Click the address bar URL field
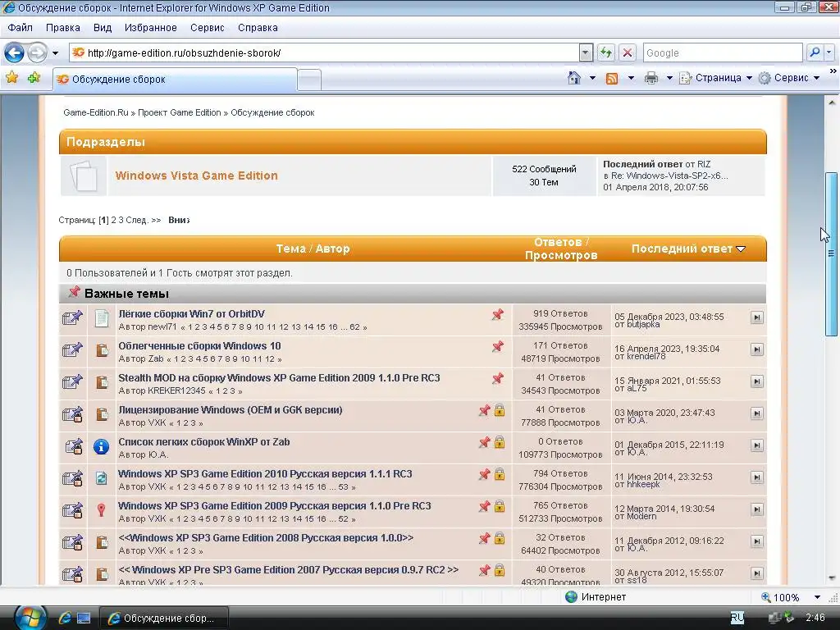This screenshot has width=840, height=630. 324,52
